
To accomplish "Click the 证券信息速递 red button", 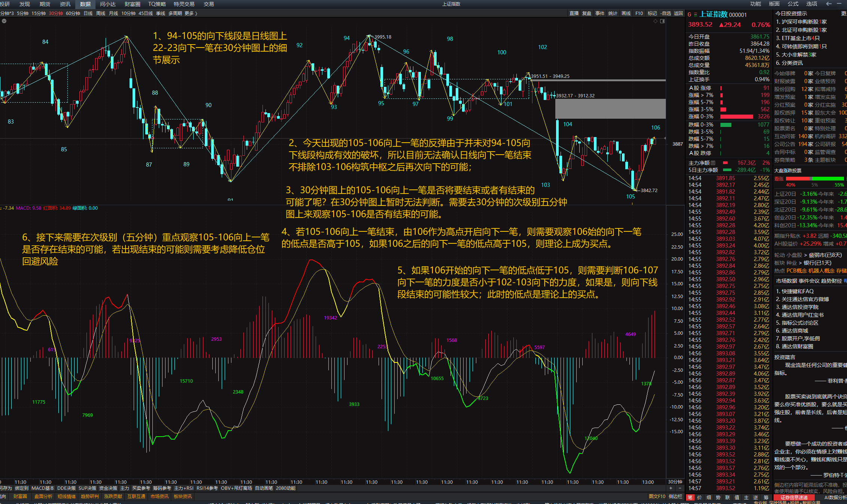I will pyautogui.click(x=794, y=498).
